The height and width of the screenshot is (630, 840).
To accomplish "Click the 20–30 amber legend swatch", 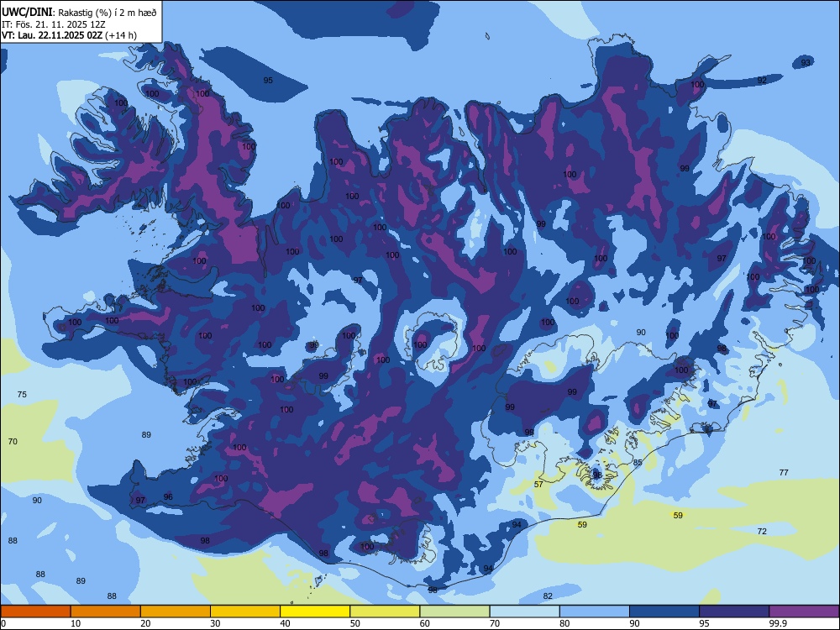I will point(176,612).
